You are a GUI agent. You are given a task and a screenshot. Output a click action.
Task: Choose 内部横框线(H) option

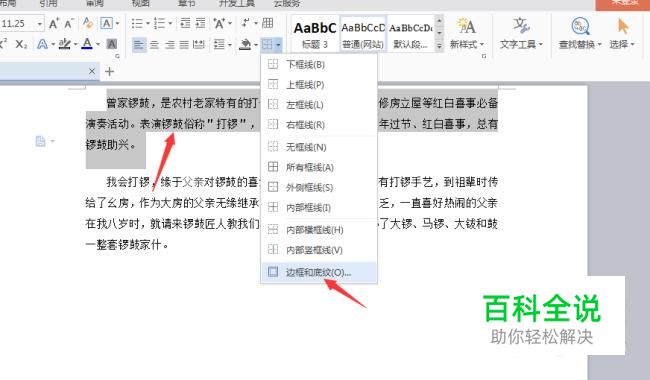point(319,230)
